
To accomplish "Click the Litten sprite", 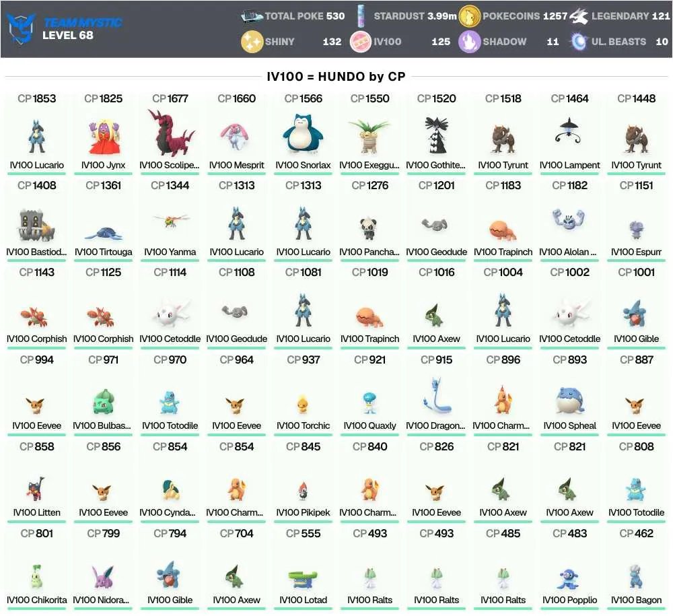I will click(36, 489).
